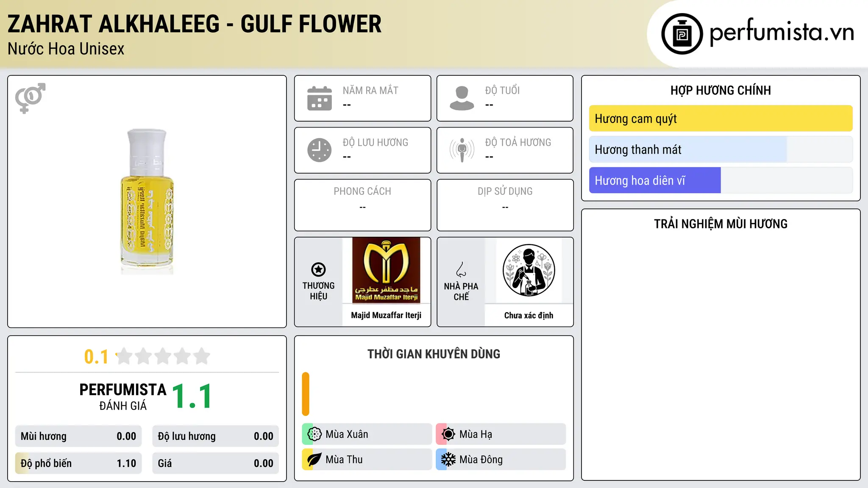Click the person icon beside Độ tuổi
The width and height of the screenshot is (868, 488).
pos(462,98)
